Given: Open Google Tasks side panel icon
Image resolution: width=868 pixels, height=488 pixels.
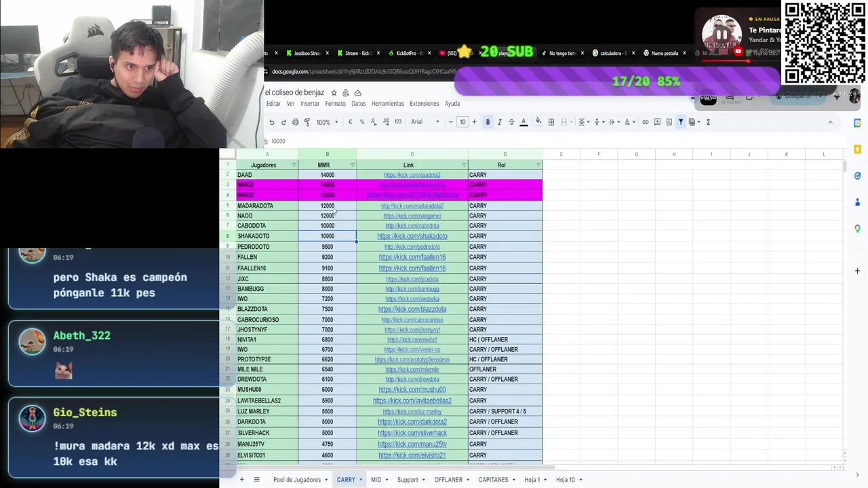Looking at the screenshot, I should point(857,176).
